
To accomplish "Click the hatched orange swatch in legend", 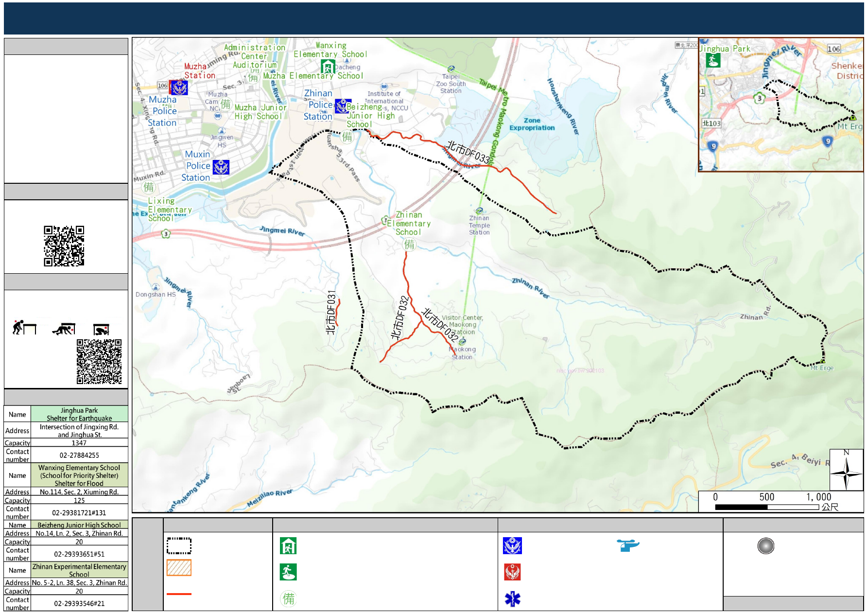I will (x=179, y=568).
